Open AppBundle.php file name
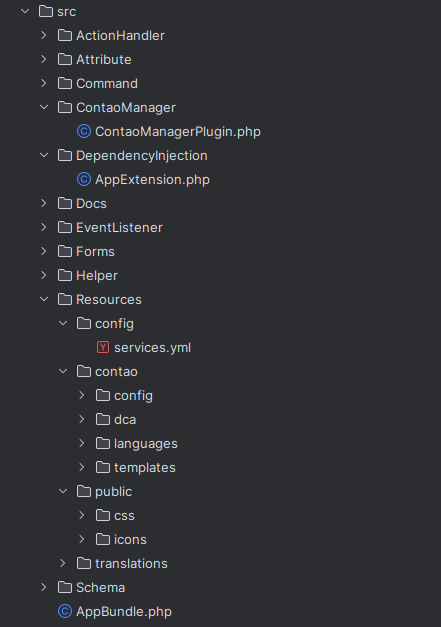The width and height of the screenshot is (441, 627). click(x=124, y=612)
